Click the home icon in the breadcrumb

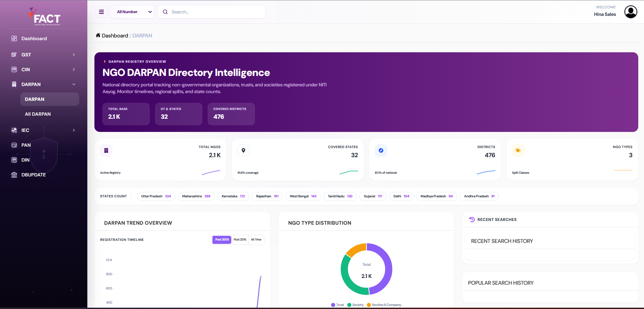point(98,35)
